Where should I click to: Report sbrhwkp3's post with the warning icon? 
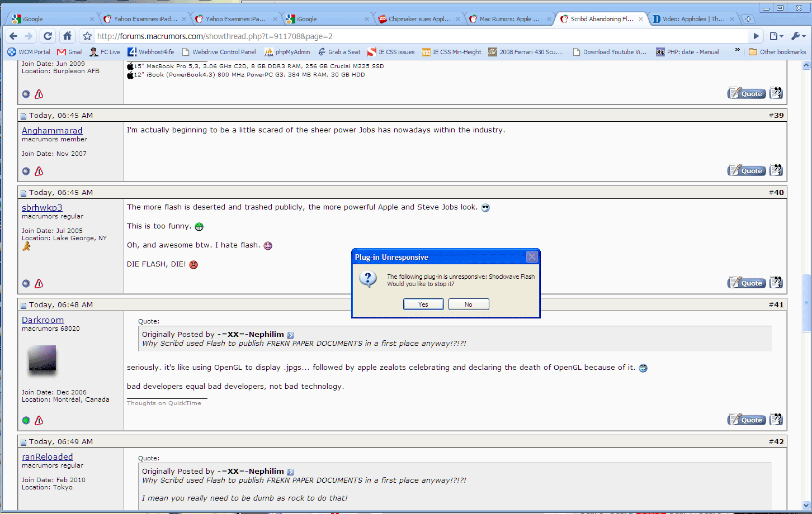[x=39, y=284]
